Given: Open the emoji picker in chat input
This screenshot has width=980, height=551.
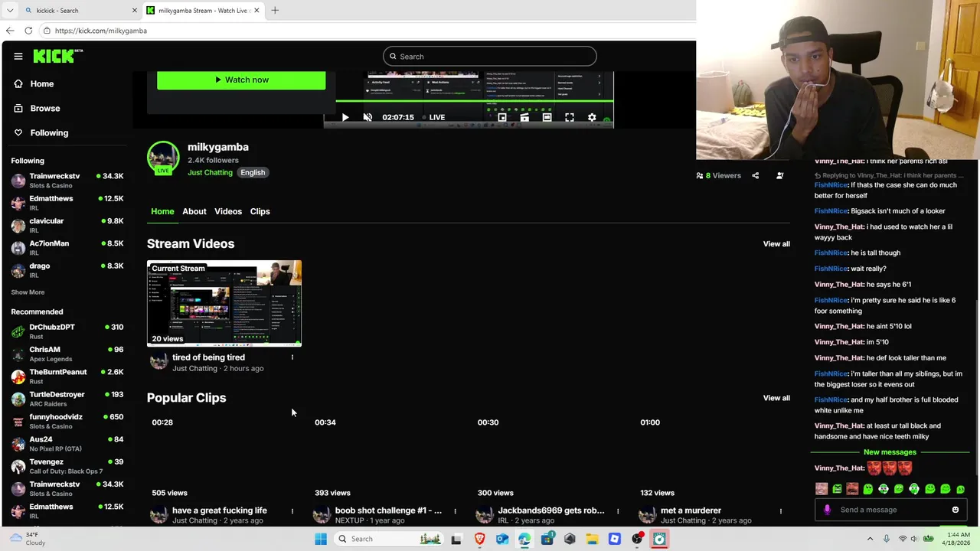Looking at the screenshot, I should coord(955,510).
